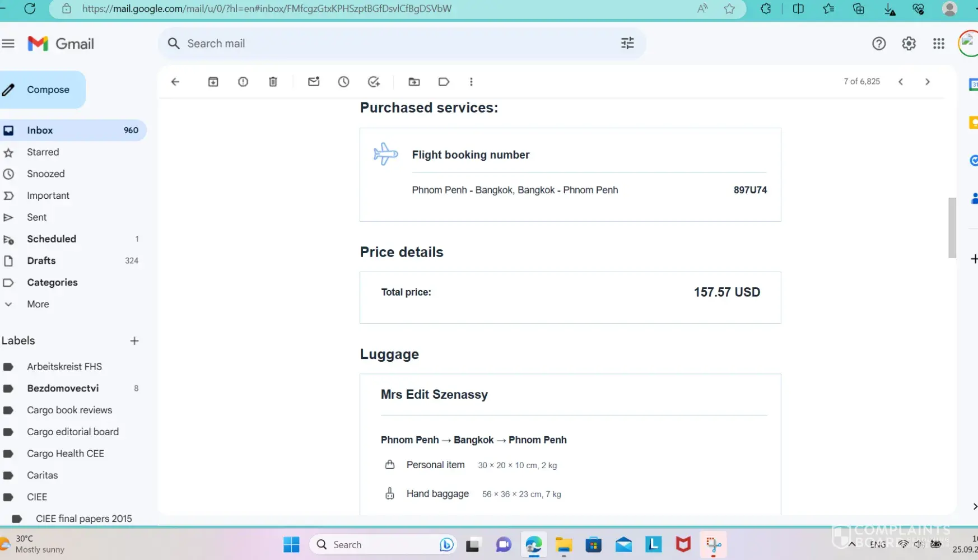Viewport: 978px width, 560px height.
Task: Get add-ons with the side panel plus
Action: click(x=974, y=259)
